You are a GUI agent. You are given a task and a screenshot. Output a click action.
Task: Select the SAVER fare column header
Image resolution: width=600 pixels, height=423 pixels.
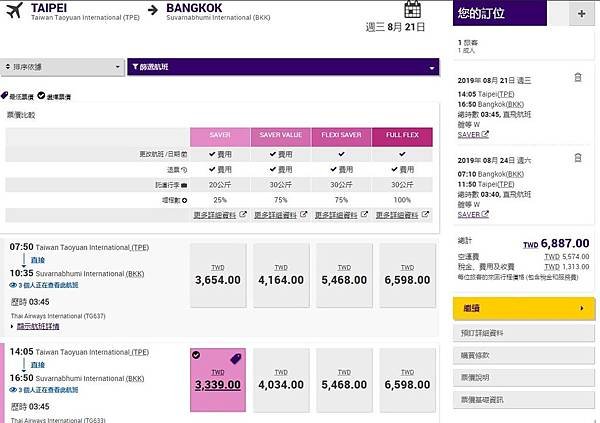(x=220, y=137)
